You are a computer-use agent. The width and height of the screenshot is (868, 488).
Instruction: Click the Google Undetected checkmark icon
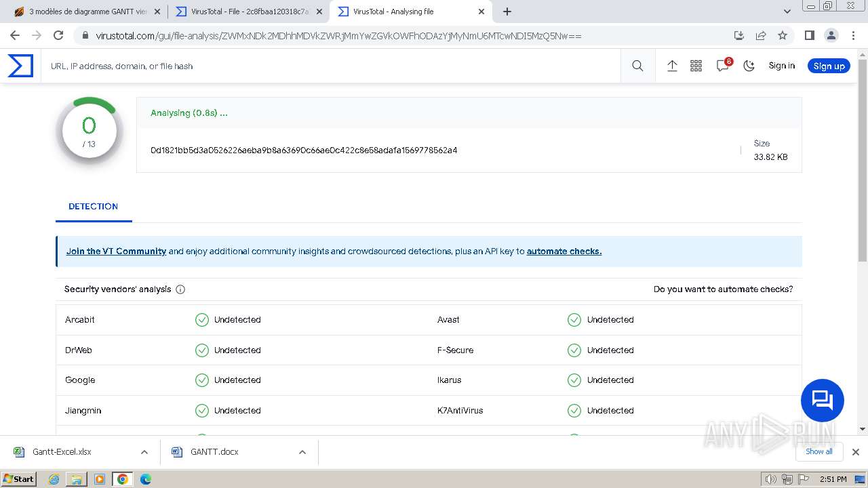point(202,380)
